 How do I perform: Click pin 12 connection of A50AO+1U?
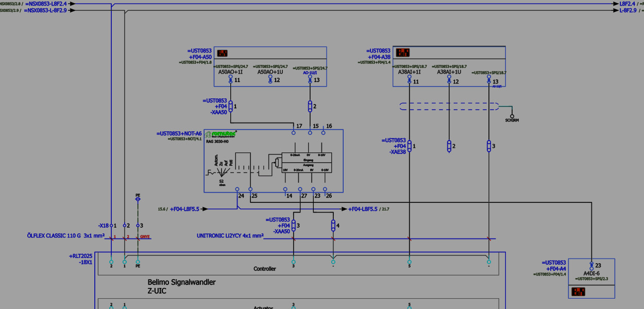tap(270, 79)
